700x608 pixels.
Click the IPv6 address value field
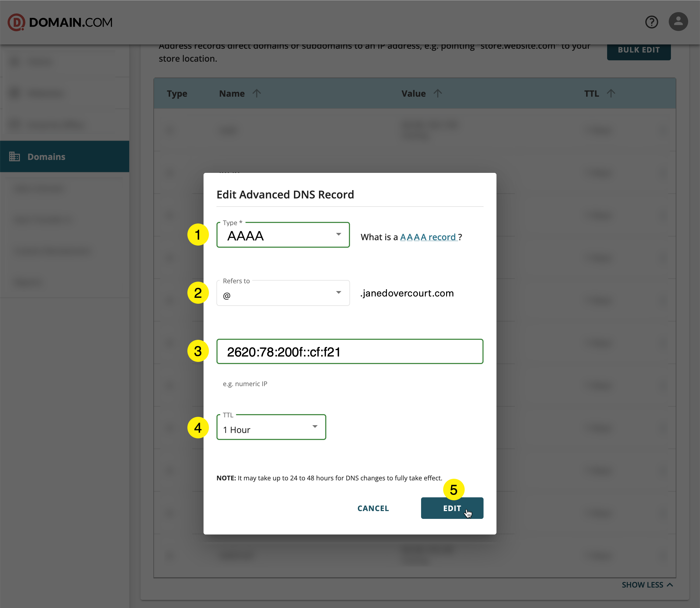pyautogui.click(x=349, y=351)
